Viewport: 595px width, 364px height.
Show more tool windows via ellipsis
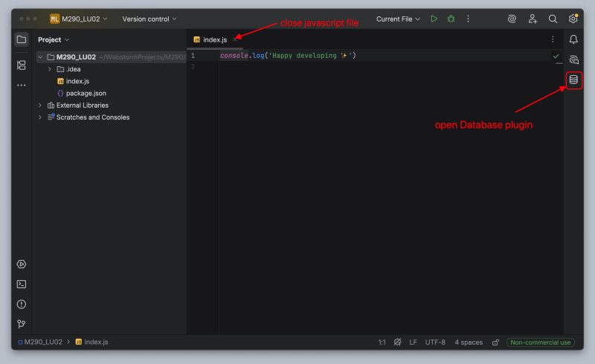(x=22, y=85)
